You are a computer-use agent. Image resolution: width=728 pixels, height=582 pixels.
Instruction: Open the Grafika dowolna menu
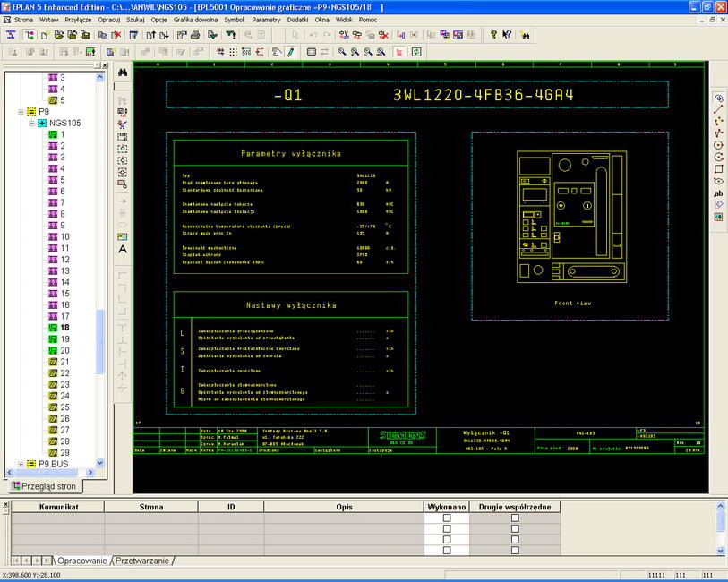click(195, 20)
